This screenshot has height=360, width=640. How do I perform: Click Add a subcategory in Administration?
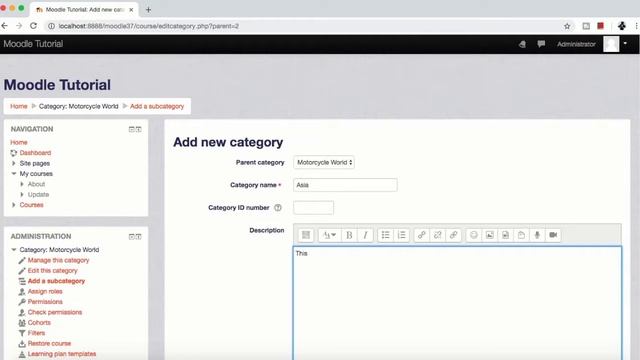[x=56, y=281]
